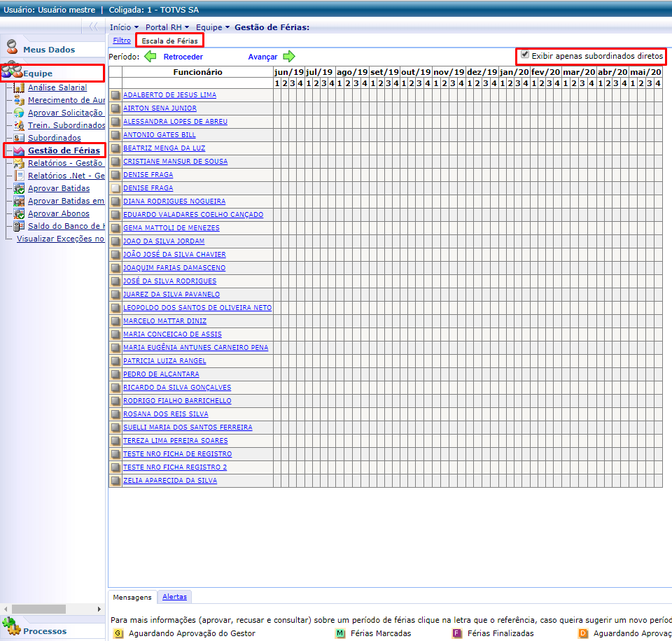This screenshot has height=641, width=672.
Task: Click the green Retroceder left arrow
Action: [150, 56]
